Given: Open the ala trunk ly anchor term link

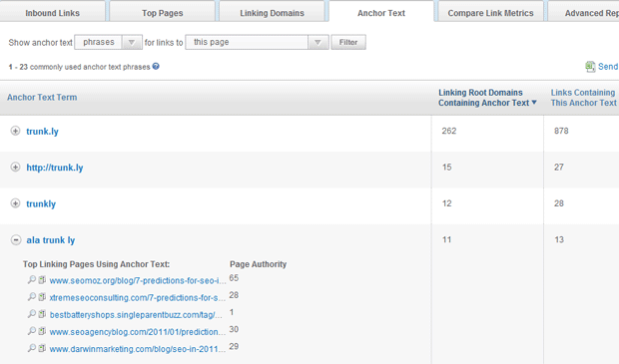Looking at the screenshot, I should click(x=51, y=240).
